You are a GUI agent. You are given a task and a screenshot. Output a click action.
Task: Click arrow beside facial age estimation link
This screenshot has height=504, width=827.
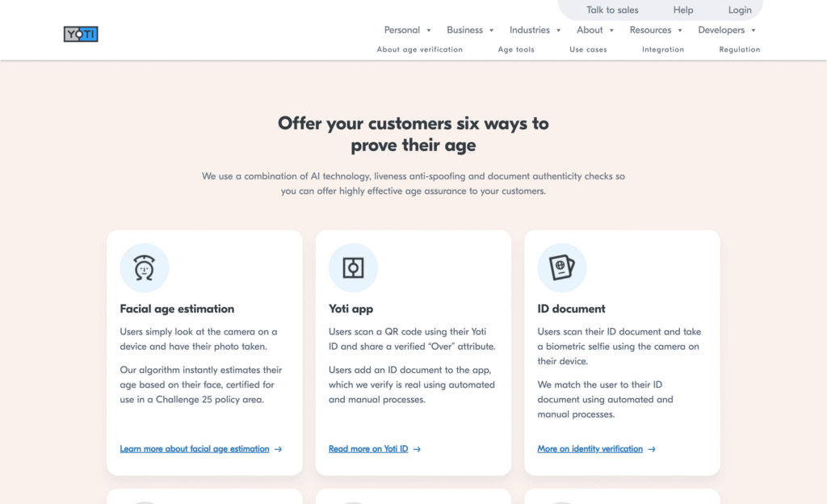pyautogui.click(x=279, y=449)
